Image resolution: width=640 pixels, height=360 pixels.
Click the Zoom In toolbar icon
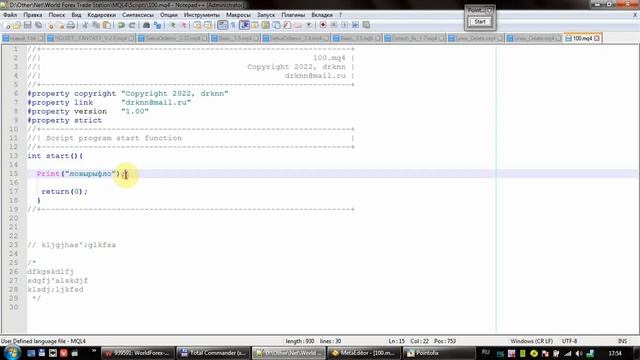pos(172,25)
